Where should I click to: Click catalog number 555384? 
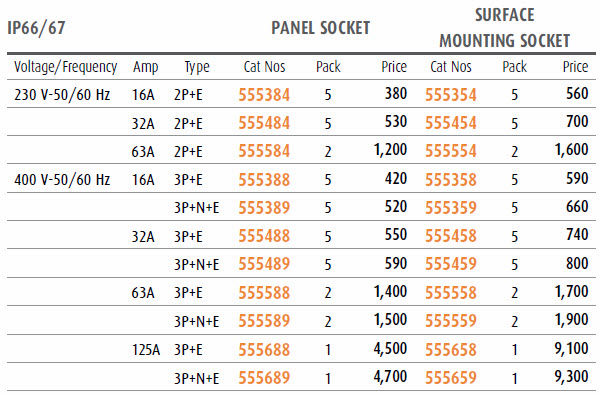point(264,95)
